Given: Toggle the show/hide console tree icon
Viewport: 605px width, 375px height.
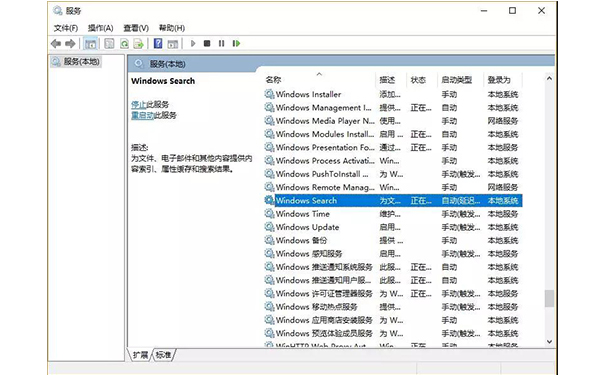Looking at the screenshot, I should [x=91, y=44].
